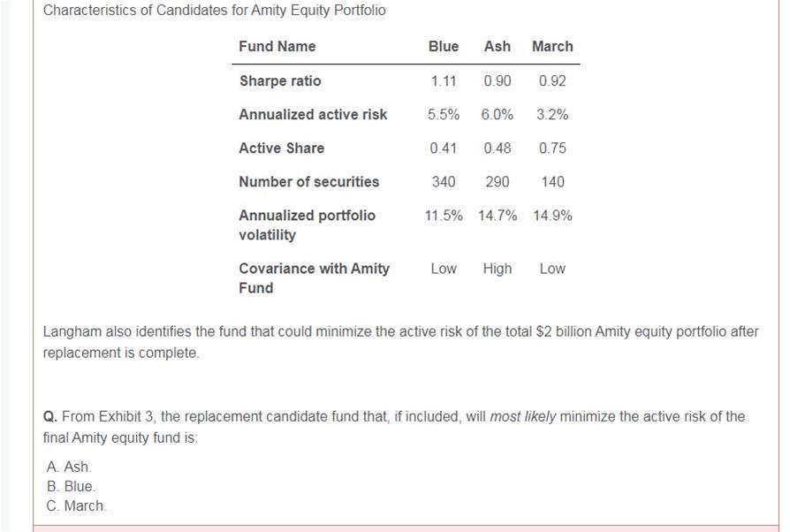Click the Sharpe ratio row label
Viewport: 790px width, 532px height.
280,80
